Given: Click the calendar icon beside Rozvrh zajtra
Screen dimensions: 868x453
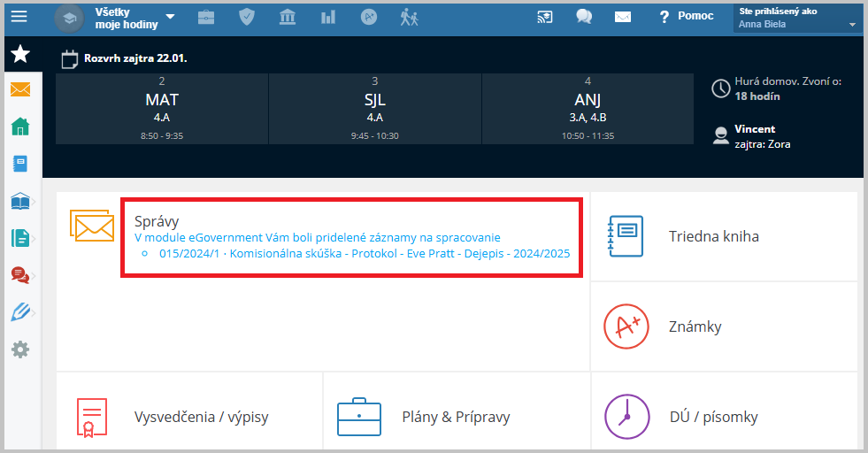Looking at the screenshot, I should 70,59.
